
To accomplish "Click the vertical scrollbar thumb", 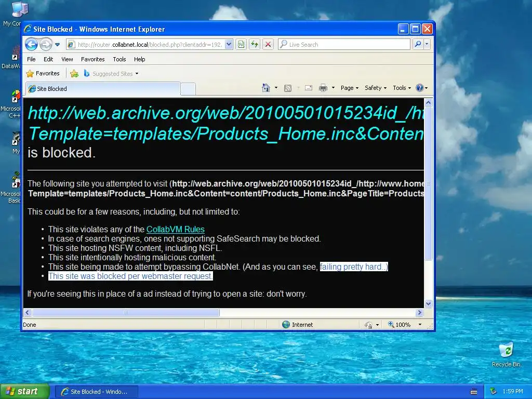I will tap(429, 183).
